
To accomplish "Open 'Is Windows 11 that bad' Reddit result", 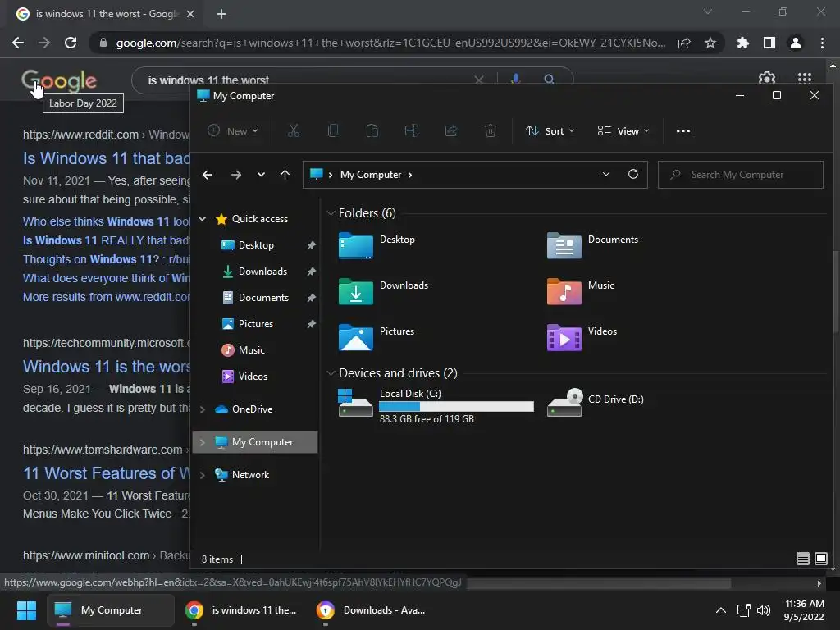I will pyautogui.click(x=106, y=158).
